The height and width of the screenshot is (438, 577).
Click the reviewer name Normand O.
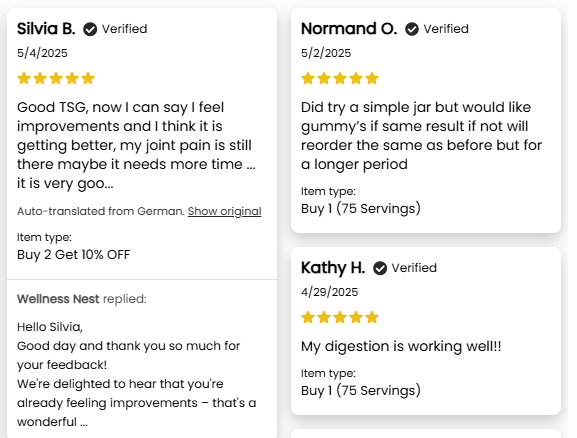point(349,29)
